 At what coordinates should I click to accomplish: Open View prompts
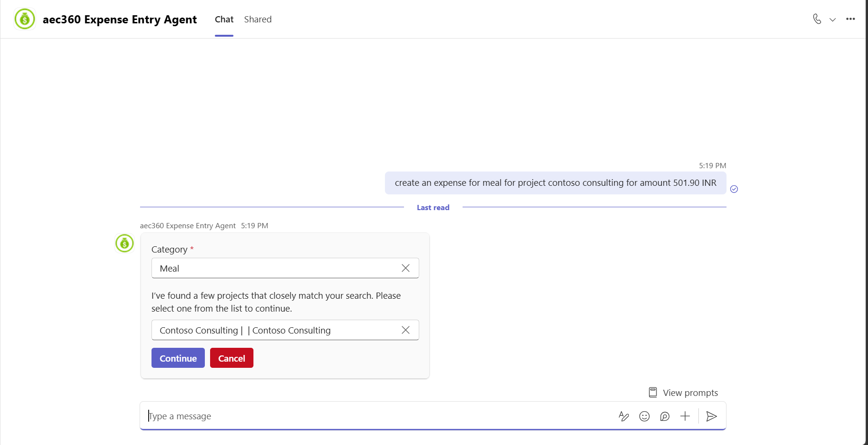pyautogui.click(x=684, y=393)
